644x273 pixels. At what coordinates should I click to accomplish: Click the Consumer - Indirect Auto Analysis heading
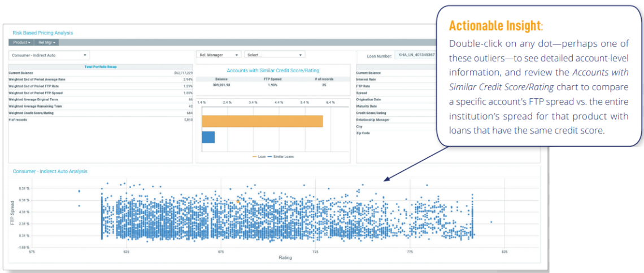click(x=50, y=171)
